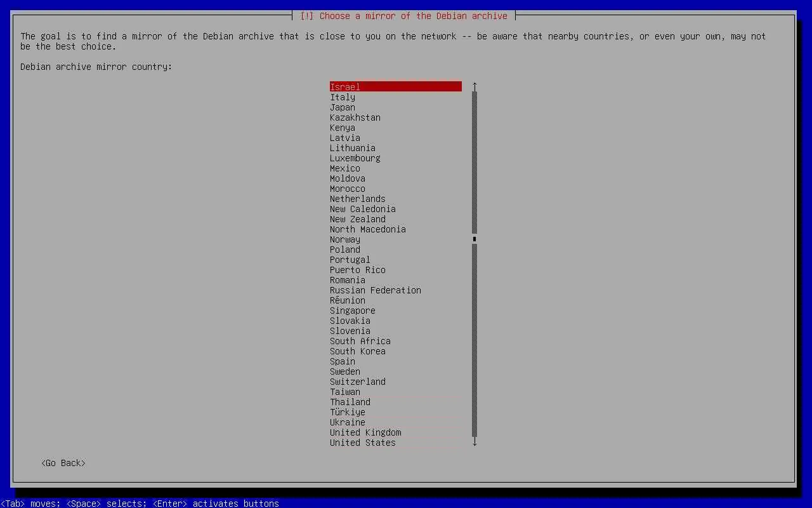Select Puerto Rico in the list

396,269
